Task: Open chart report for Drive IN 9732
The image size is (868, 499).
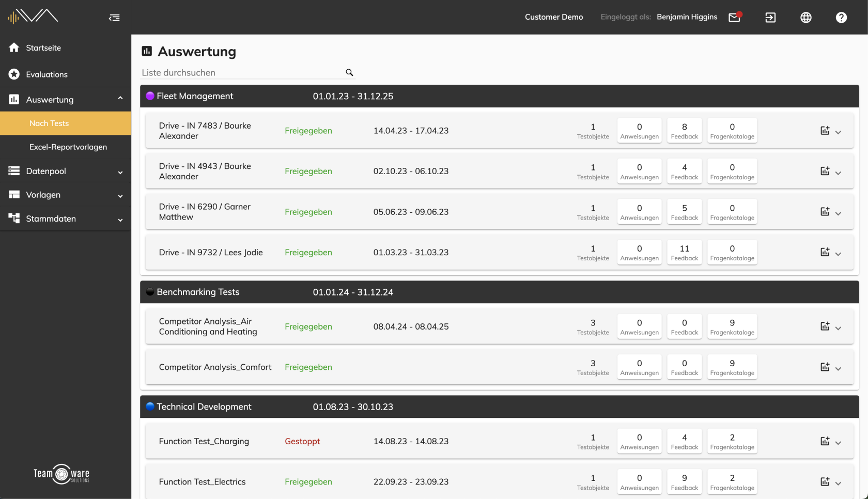Action: coord(825,252)
